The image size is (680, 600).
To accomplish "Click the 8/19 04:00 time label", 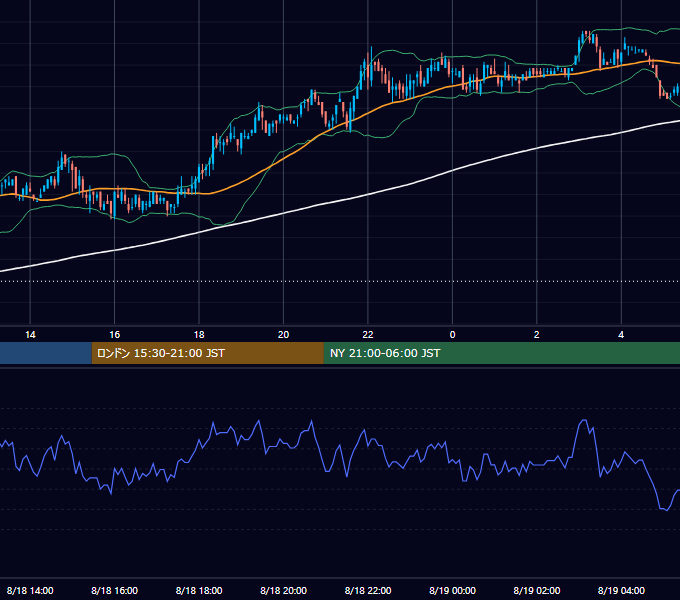I will pyautogui.click(x=621, y=590).
